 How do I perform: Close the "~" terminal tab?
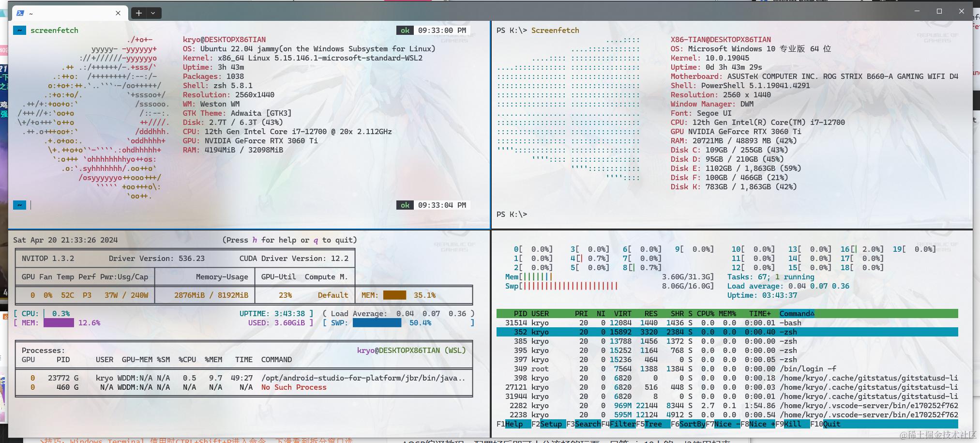[118, 13]
